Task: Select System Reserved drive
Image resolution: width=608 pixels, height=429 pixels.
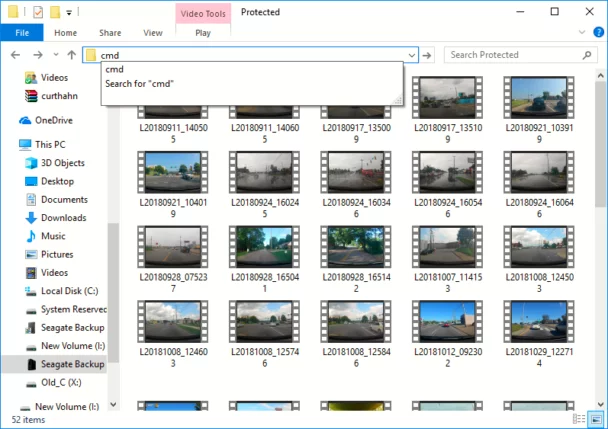Action: [74, 309]
